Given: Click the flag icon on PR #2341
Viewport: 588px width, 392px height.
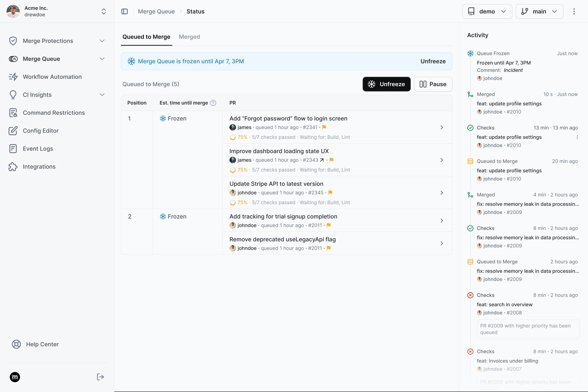Looking at the screenshot, I should (324, 127).
